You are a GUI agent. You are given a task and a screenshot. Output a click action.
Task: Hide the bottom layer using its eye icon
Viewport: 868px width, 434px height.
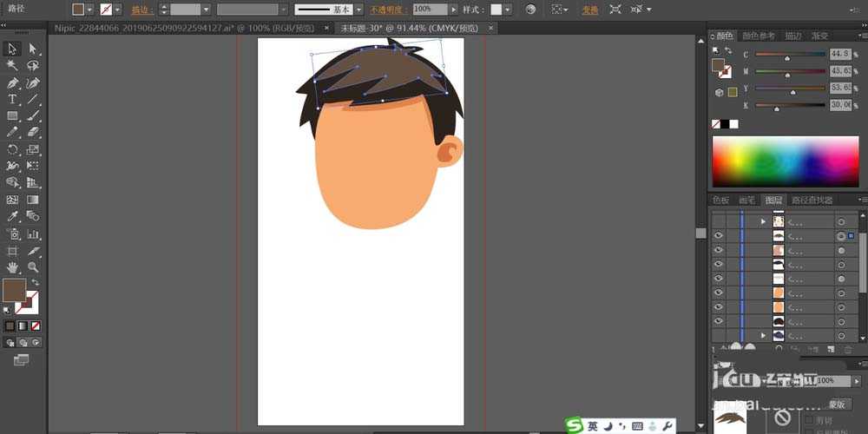719,321
